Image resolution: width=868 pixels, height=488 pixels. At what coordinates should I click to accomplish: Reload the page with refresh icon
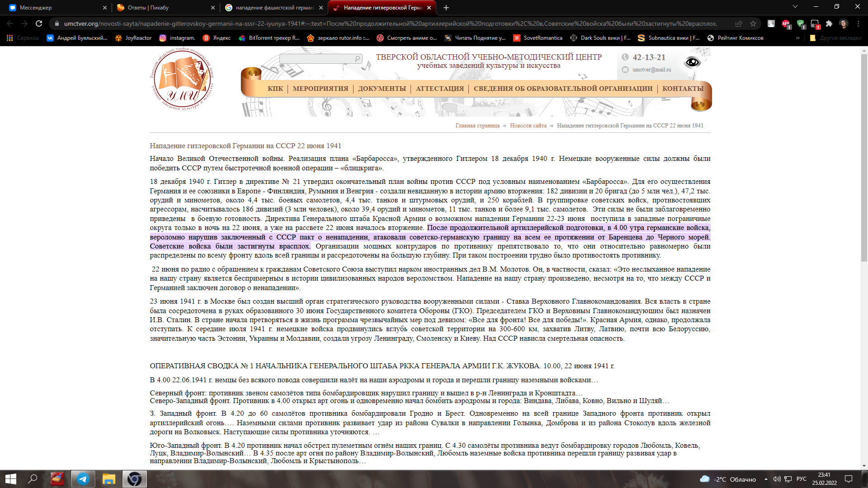[x=39, y=23]
